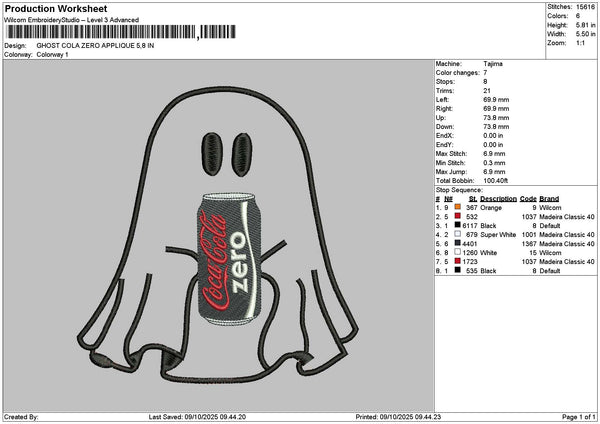Click the barcode under the worksheet title
Screen dimensions: 600x424
[121, 32]
